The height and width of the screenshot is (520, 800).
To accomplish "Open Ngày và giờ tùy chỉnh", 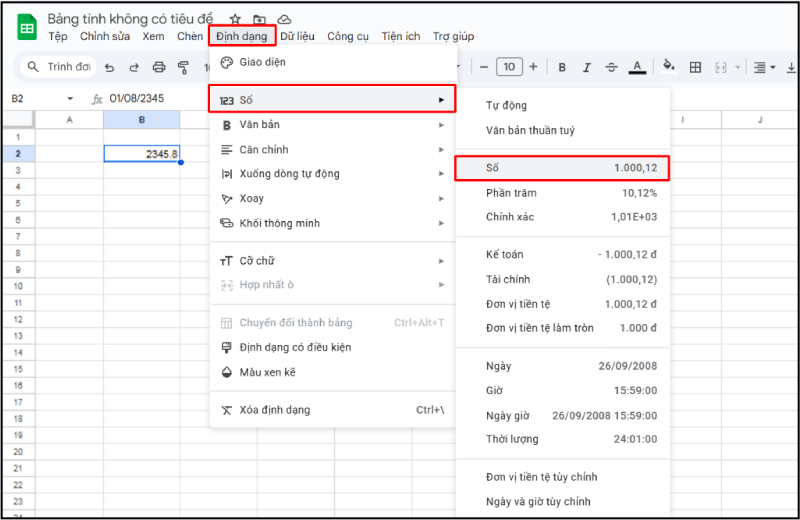I will 562,502.
